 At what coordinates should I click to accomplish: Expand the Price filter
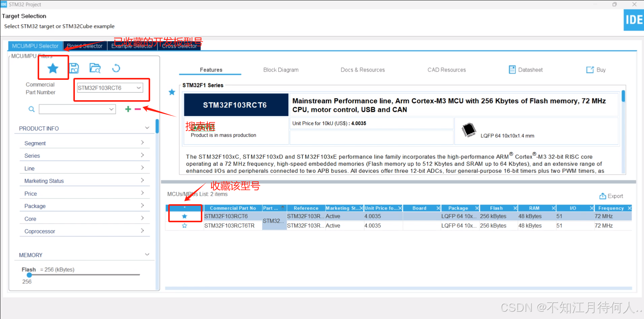[x=142, y=193]
